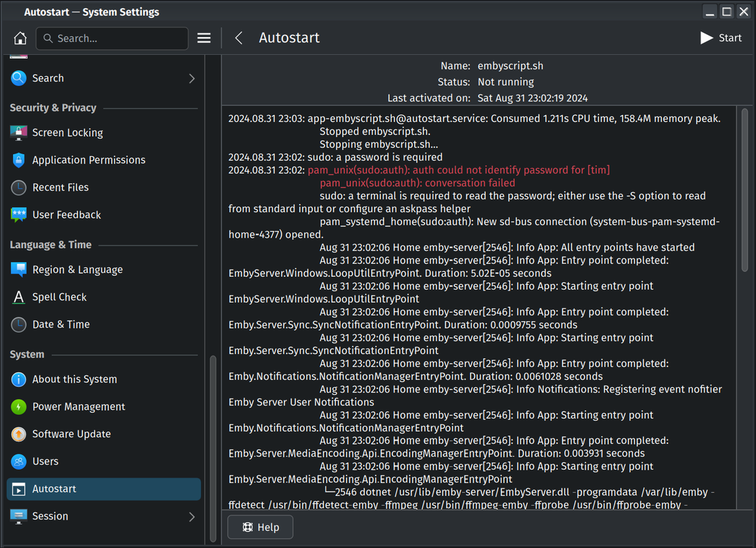Click the Not running status text
This screenshot has width=756, height=548.
[x=506, y=82]
